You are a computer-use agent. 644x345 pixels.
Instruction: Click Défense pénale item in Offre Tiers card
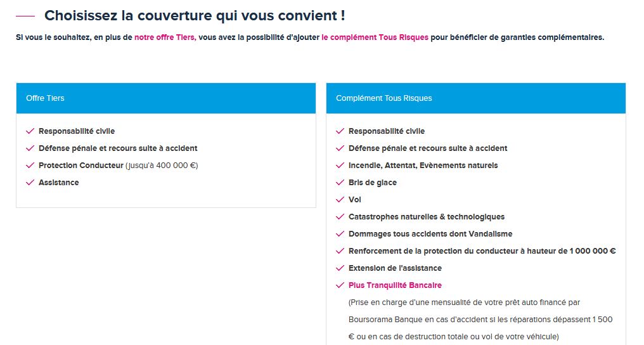pos(118,148)
